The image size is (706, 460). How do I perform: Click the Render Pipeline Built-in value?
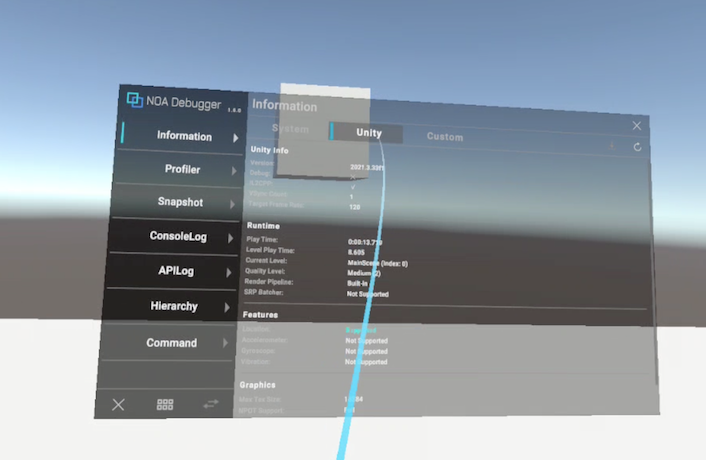[357, 284]
